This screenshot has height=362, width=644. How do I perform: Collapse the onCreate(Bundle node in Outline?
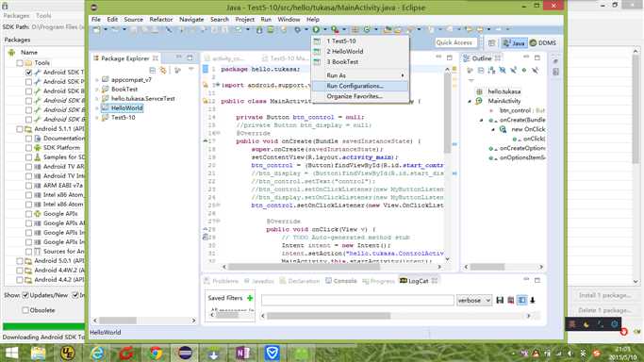pyautogui.click(x=482, y=120)
